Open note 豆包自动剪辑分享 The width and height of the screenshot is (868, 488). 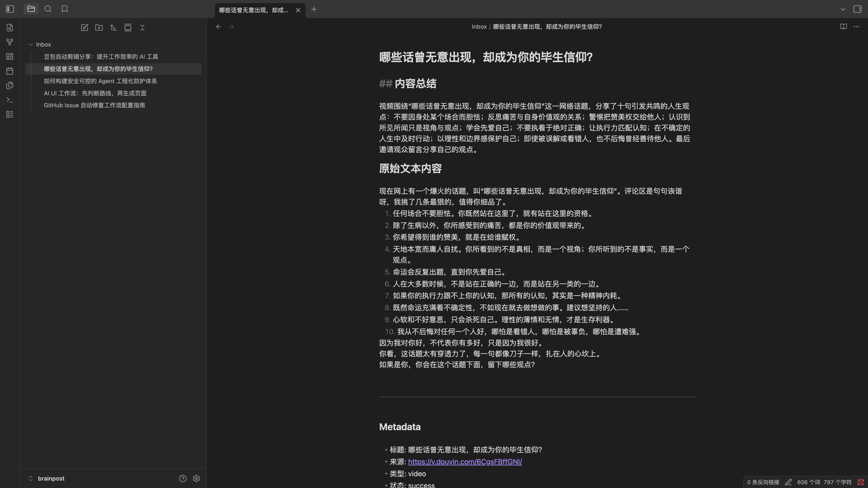tap(113, 56)
